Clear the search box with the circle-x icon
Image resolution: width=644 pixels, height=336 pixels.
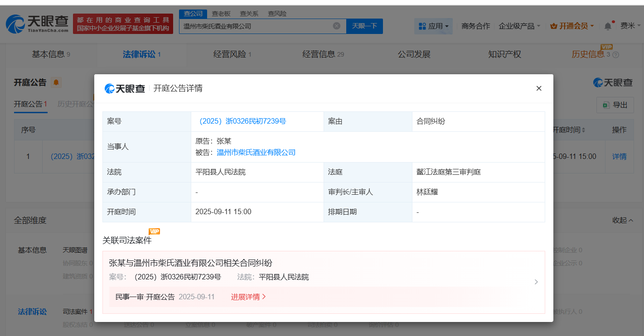coord(336,26)
